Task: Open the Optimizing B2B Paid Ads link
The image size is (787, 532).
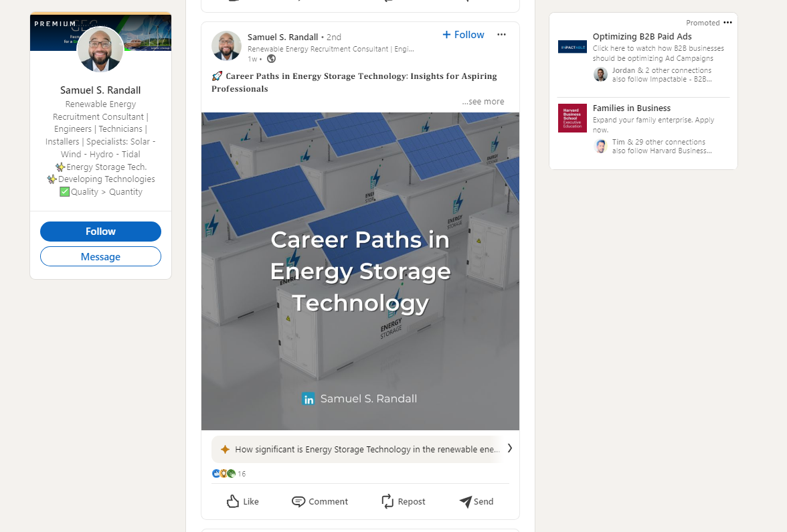Action: pos(642,37)
